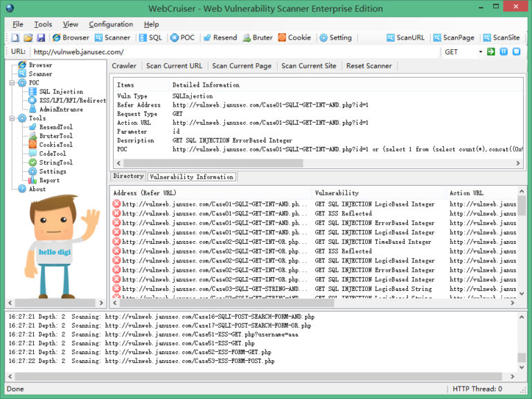Pause scanning with the blue pause icon
Screen dimensions: 532x399
pos(504,51)
